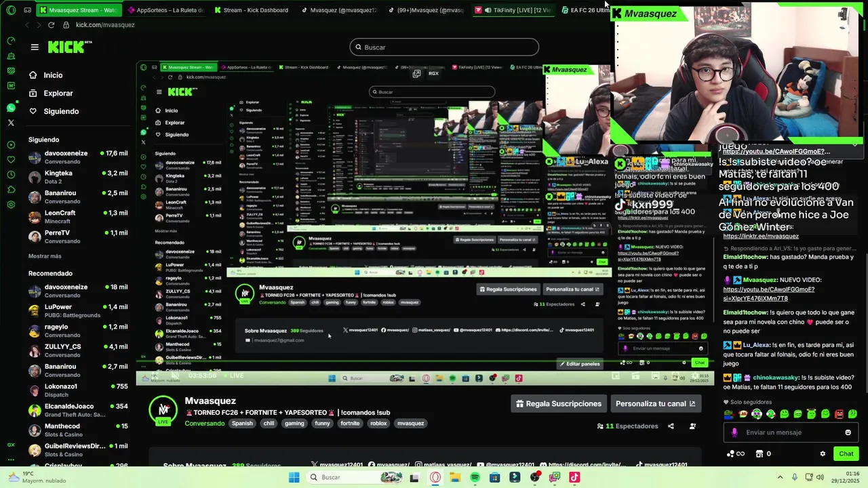Screen dimensions: 868x488
Task: Click Mvaasquez LIVE avatar
Action: (163, 410)
